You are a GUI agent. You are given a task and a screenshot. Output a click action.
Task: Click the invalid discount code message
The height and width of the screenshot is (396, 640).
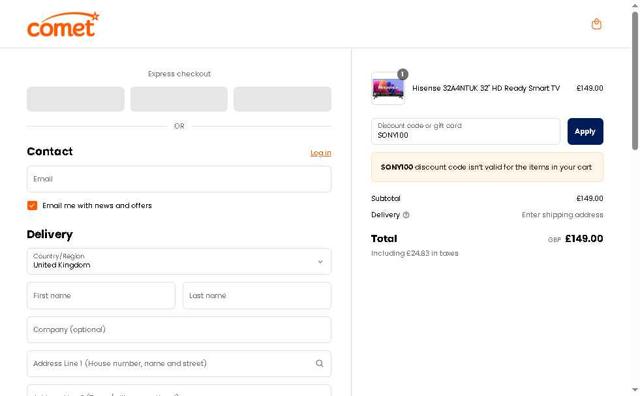pos(487,167)
